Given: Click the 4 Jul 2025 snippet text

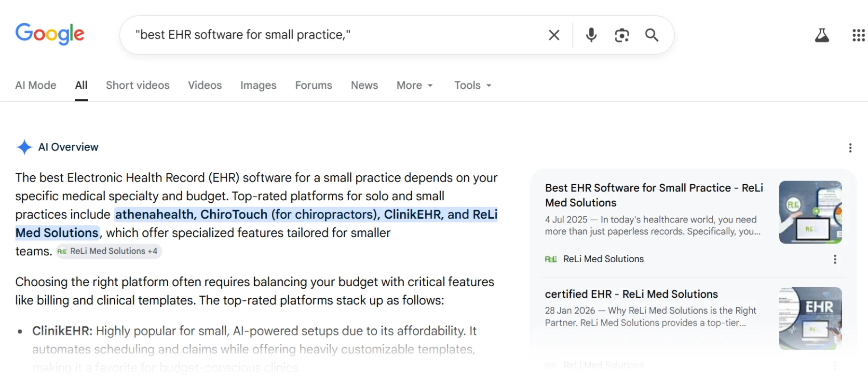Looking at the screenshot, I should [652, 225].
